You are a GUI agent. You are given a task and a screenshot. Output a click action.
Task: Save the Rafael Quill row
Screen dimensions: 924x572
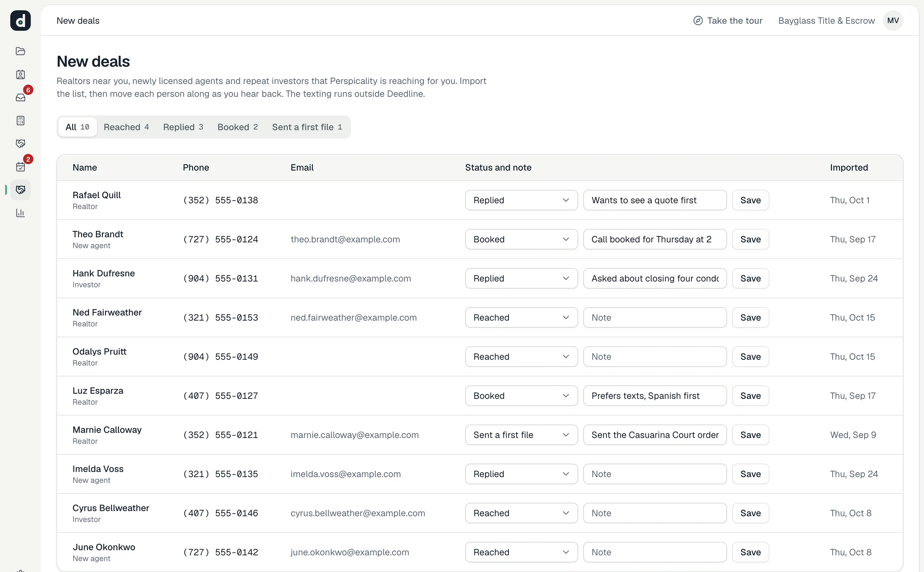(750, 200)
